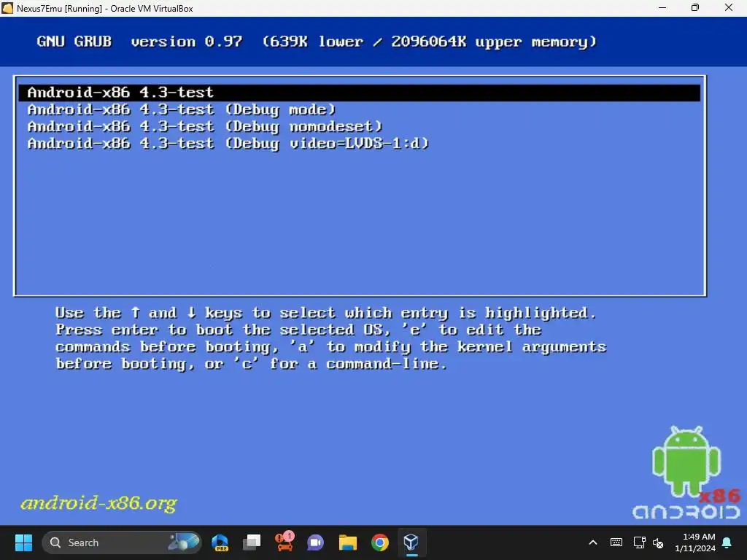
Task: Open File Explorer from the taskbar
Action: pos(348,542)
